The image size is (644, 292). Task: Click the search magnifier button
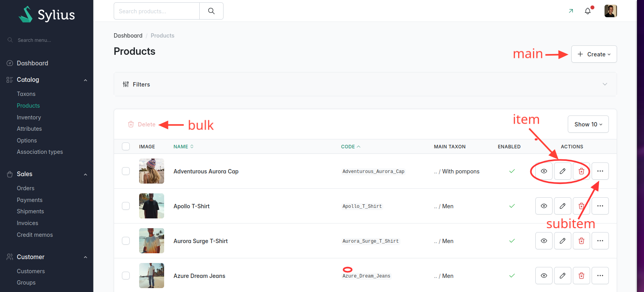click(x=211, y=11)
